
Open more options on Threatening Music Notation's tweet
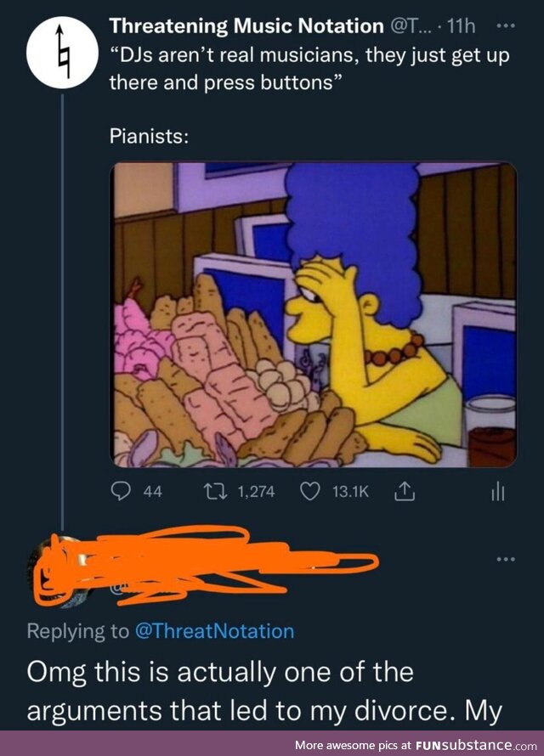pyautogui.click(x=507, y=27)
